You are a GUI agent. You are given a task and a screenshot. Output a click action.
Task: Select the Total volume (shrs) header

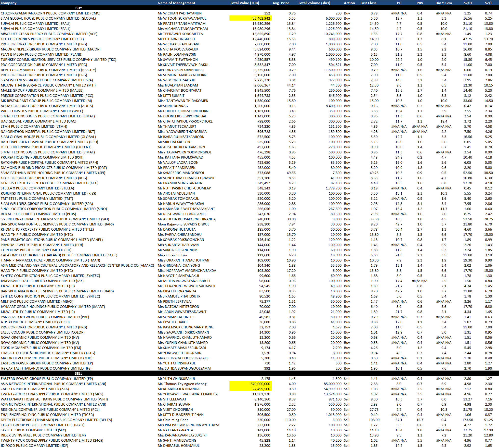coord(314,3)
